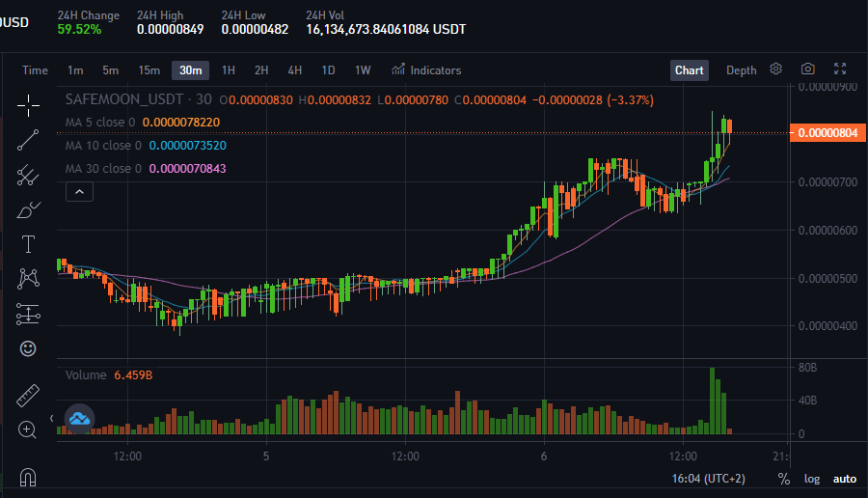Select the trend line drawing tool
Image resolution: width=868 pixels, height=498 pixels.
coord(28,140)
